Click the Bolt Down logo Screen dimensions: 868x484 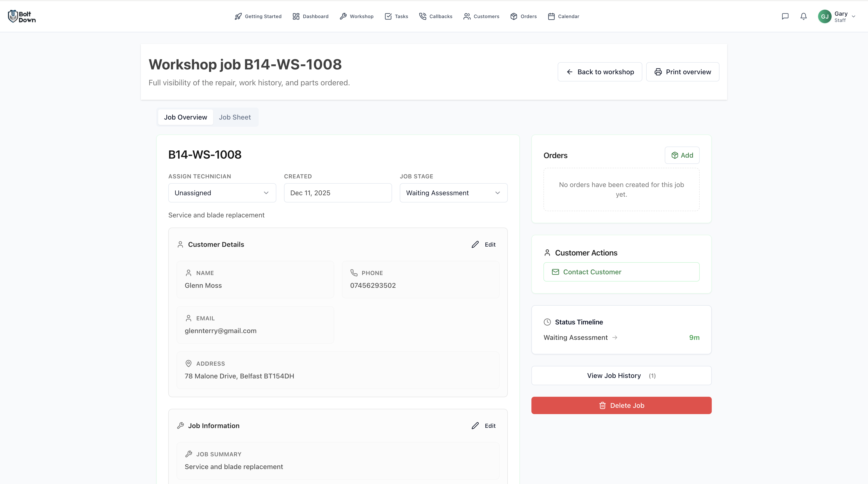point(21,16)
